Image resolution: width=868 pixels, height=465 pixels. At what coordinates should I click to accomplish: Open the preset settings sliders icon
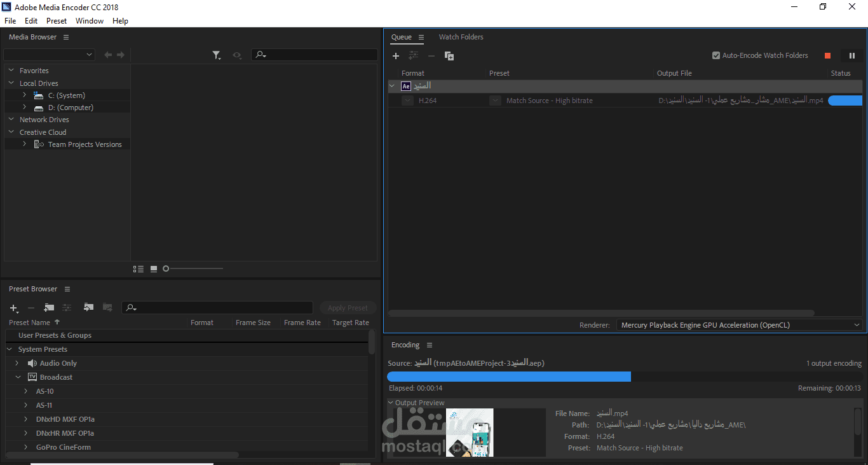(x=67, y=308)
